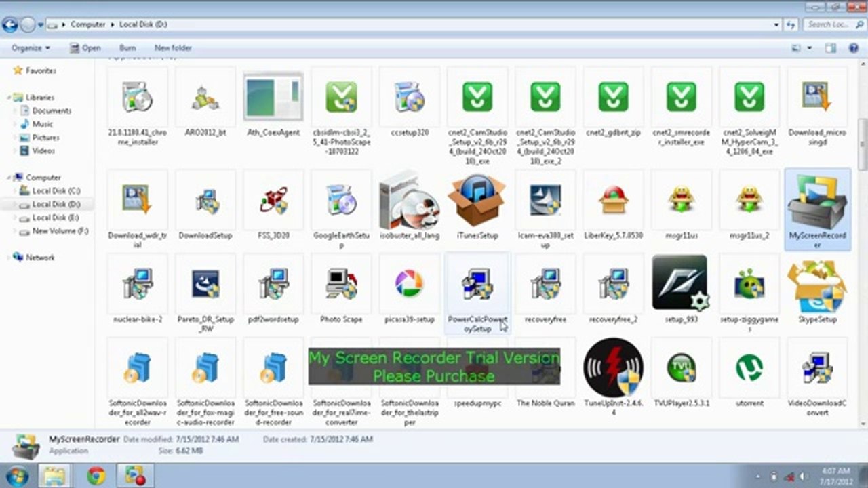Image resolution: width=868 pixels, height=488 pixels.
Task: Open the Organize dropdown menu
Action: pyautogui.click(x=31, y=48)
